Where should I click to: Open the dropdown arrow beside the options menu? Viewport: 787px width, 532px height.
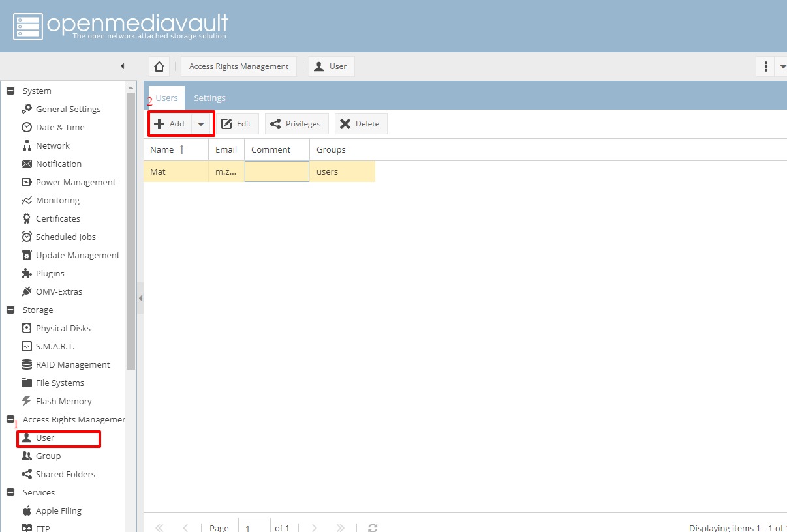[x=782, y=66]
